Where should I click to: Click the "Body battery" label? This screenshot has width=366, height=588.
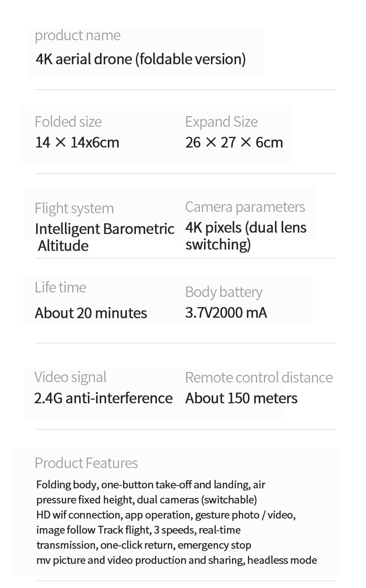click(x=224, y=292)
